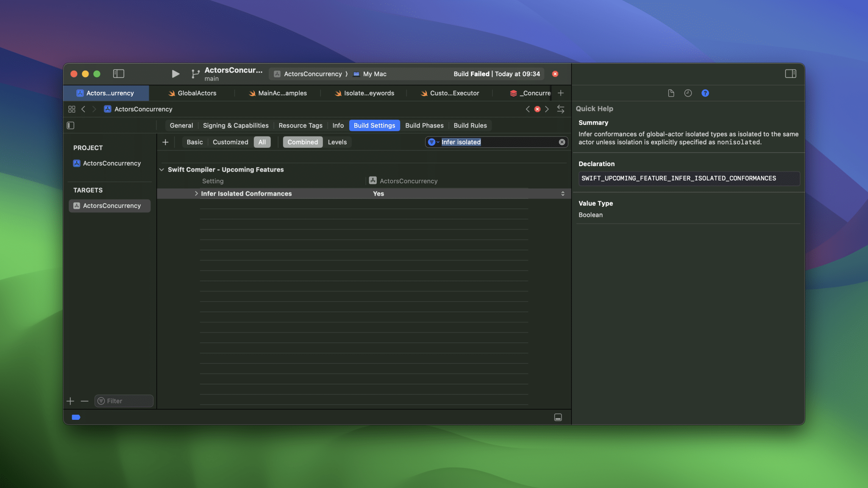
Task: Toggle the navigator sidebar icon
Action: [x=119, y=74]
